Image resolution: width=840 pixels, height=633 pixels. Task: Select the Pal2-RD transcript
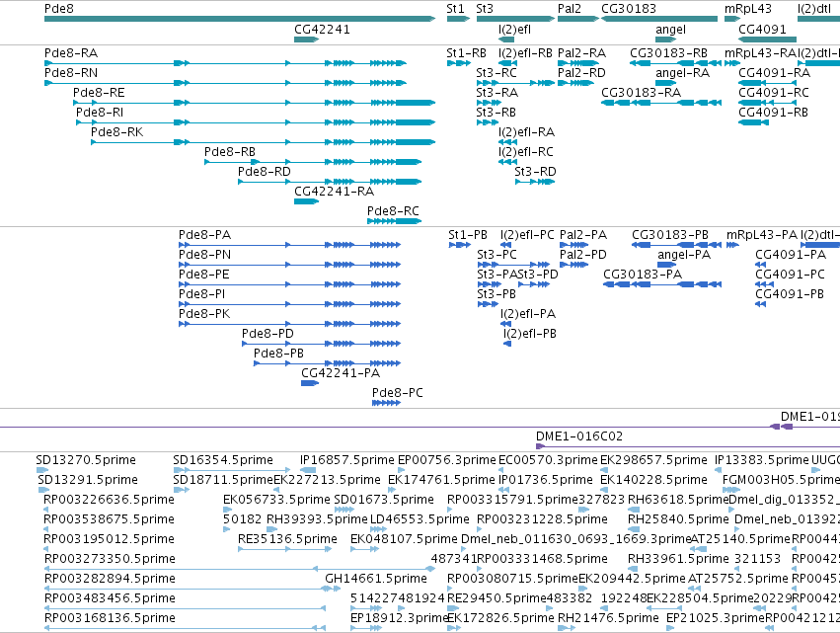(575, 83)
